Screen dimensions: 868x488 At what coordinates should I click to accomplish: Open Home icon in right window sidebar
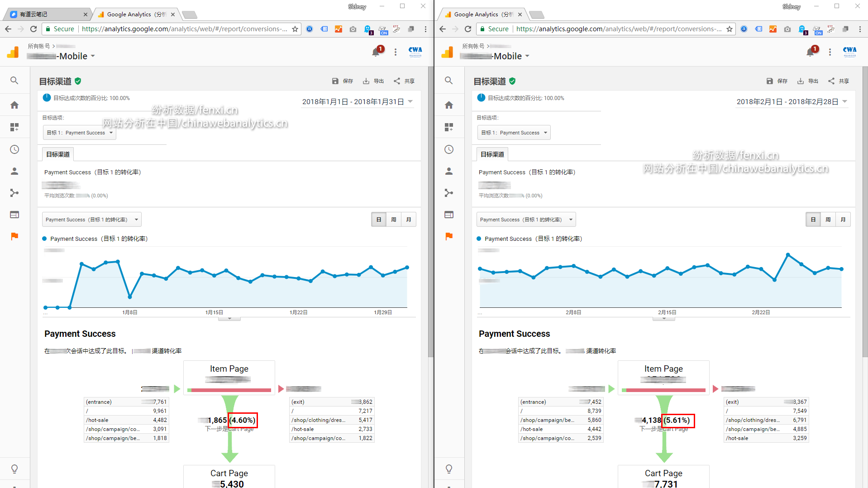point(448,105)
